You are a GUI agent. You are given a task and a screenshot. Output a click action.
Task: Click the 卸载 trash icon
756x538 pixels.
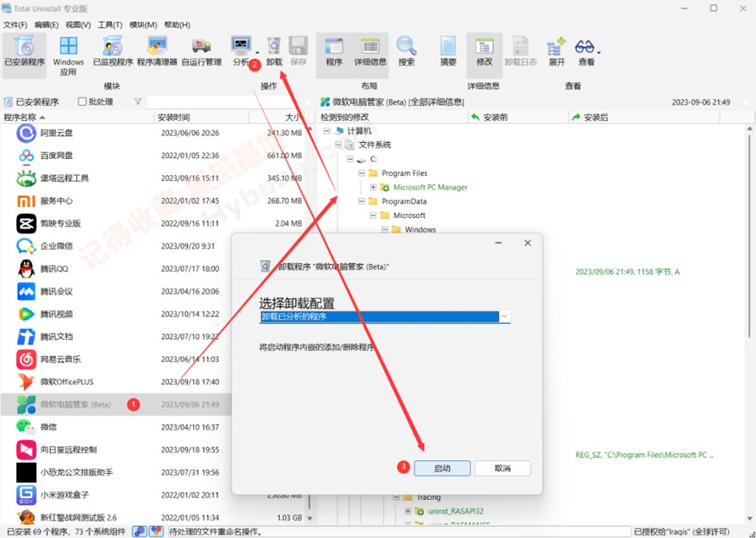274,52
